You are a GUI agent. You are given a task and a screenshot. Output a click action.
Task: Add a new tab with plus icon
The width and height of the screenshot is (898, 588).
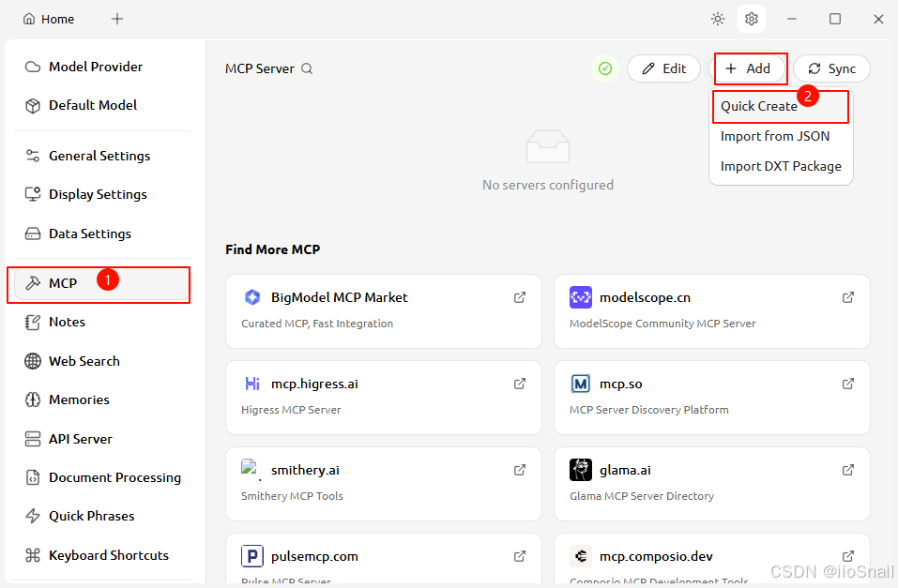[x=117, y=19]
